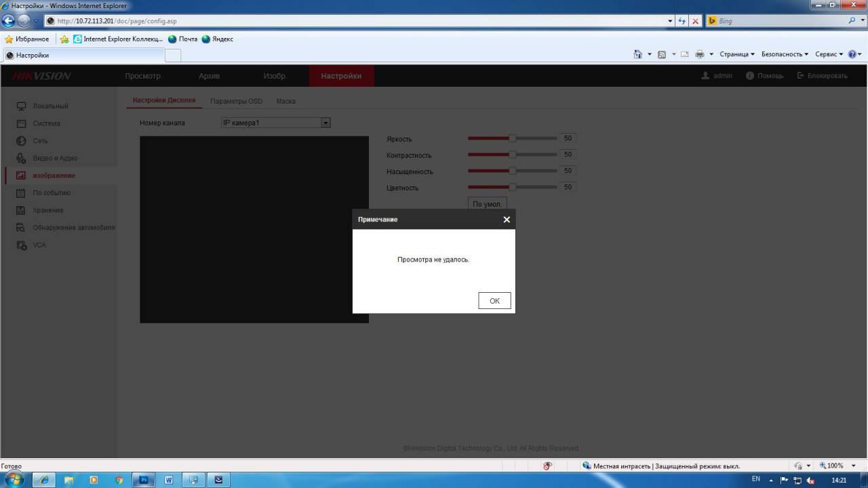Screen dimensions: 868x488
Task: Open the Яндекс favorites link
Action: coord(218,39)
